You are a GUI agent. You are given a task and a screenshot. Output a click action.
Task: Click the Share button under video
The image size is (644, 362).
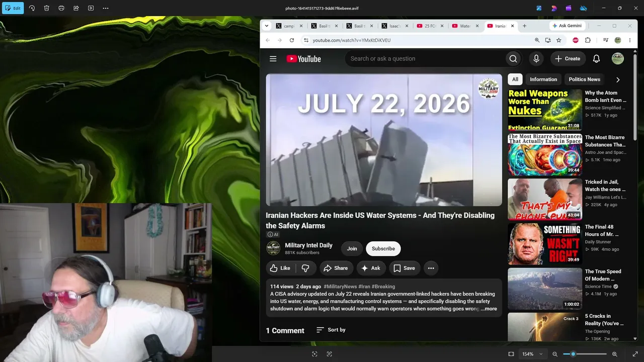coord(336,268)
